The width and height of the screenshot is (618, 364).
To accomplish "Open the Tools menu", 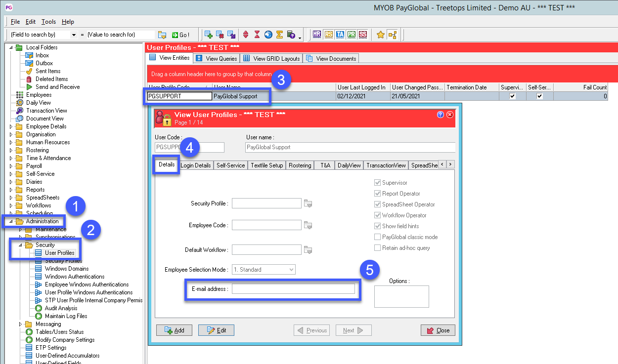I will tap(48, 22).
